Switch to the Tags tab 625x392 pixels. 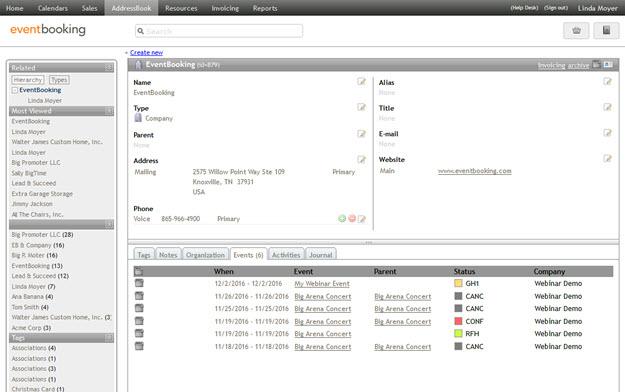pos(144,254)
